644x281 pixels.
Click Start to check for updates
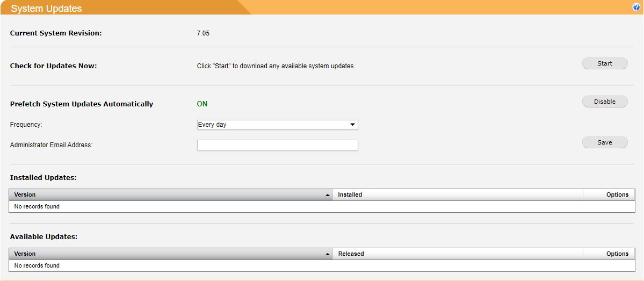605,63
